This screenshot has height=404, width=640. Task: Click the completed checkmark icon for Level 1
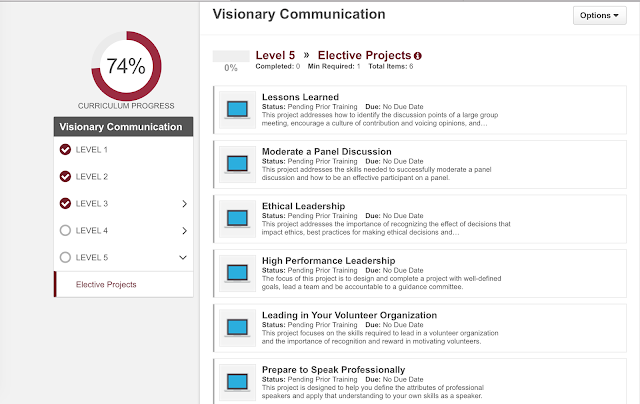(x=65, y=150)
